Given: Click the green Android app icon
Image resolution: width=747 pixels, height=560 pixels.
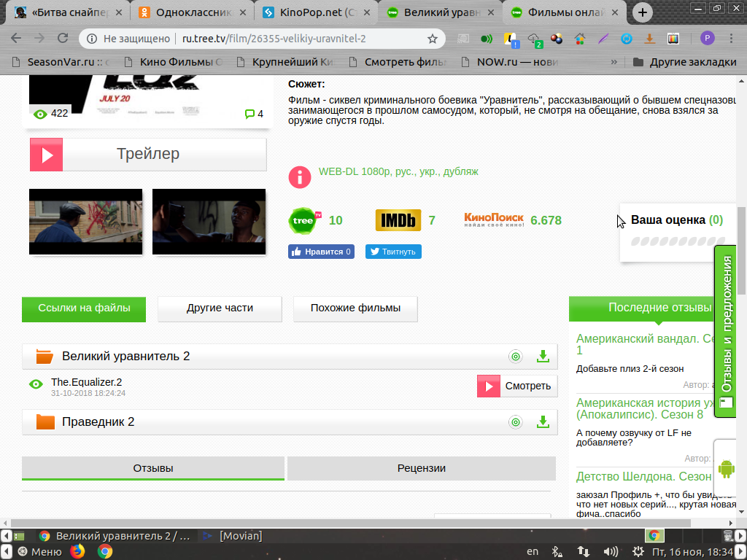Looking at the screenshot, I should click(x=727, y=469).
